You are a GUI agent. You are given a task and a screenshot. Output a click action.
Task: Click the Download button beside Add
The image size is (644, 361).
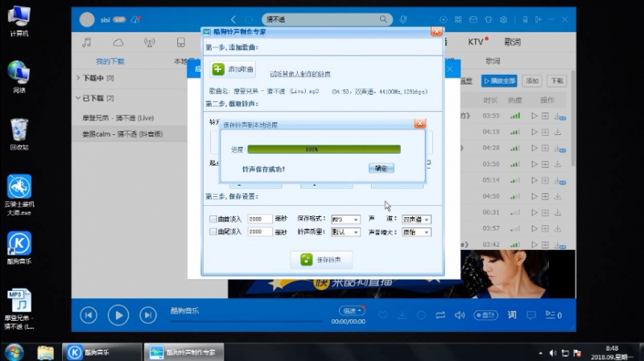coord(556,81)
